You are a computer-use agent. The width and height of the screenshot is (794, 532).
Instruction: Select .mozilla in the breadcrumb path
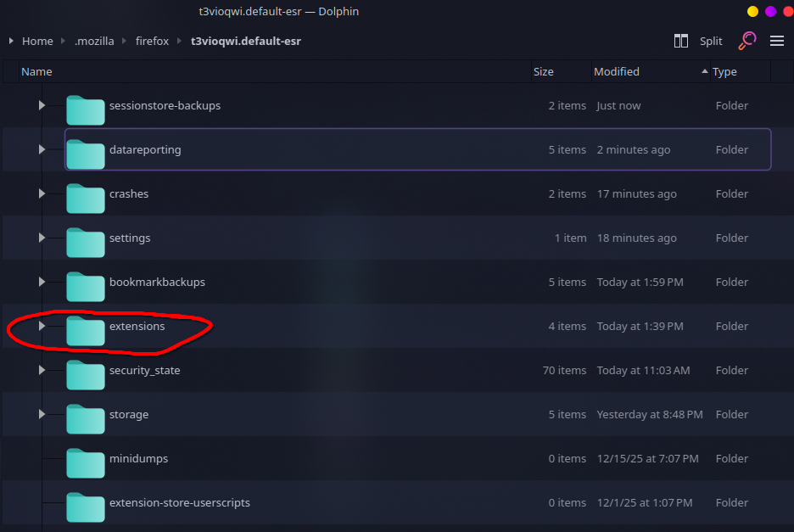pyautogui.click(x=94, y=40)
